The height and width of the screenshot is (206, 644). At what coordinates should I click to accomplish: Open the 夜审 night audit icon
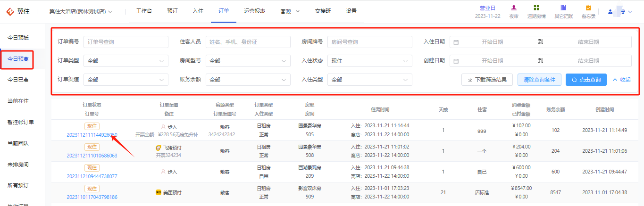(x=514, y=8)
